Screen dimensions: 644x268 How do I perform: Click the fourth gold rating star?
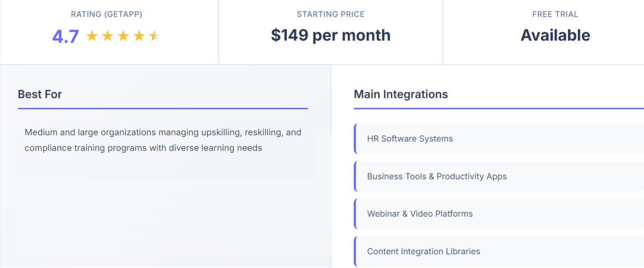point(139,36)
